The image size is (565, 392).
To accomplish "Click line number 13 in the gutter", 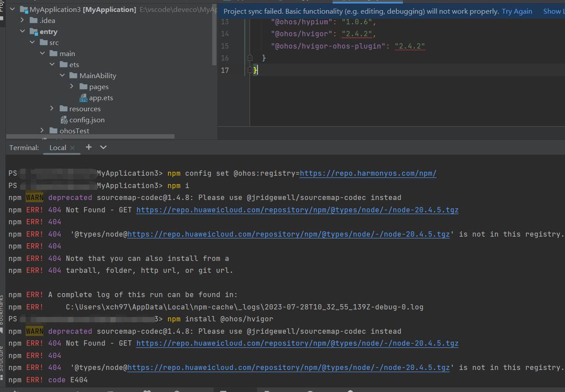I will (225, 22).
